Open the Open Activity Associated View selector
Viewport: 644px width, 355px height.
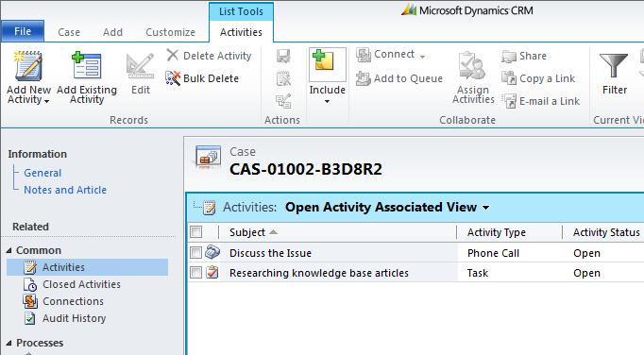(387, 207)
